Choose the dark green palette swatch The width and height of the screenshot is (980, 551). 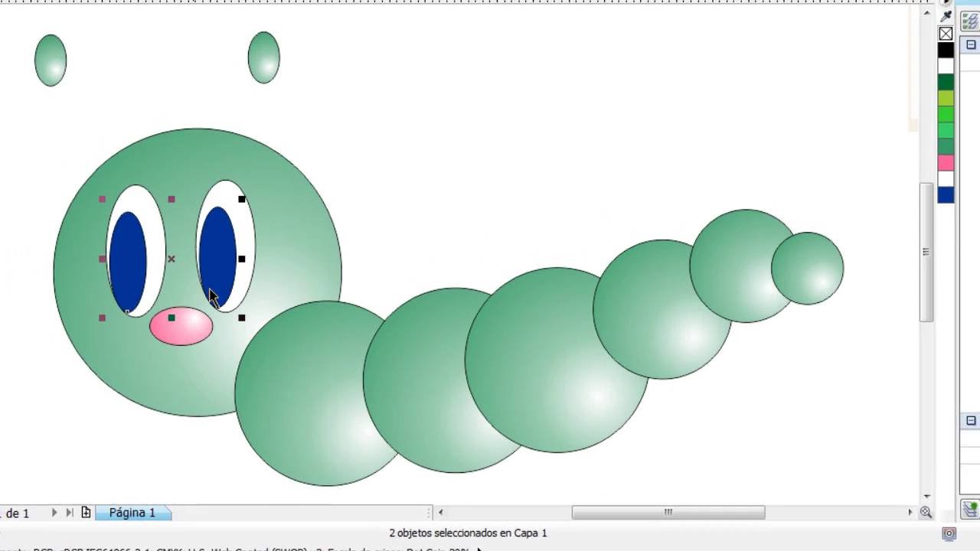tap(946, 82)
